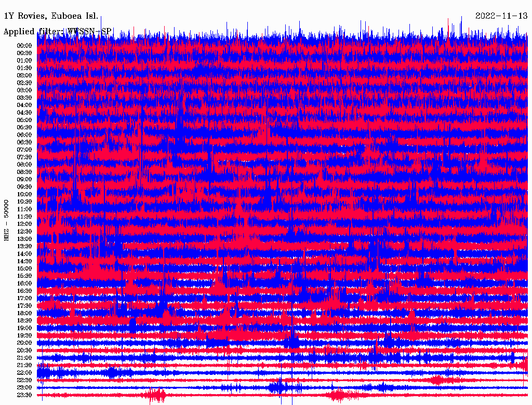Screen dimensions: 532x405
Task: Click the 08:00 time label
Action: (x=24, y=165)
